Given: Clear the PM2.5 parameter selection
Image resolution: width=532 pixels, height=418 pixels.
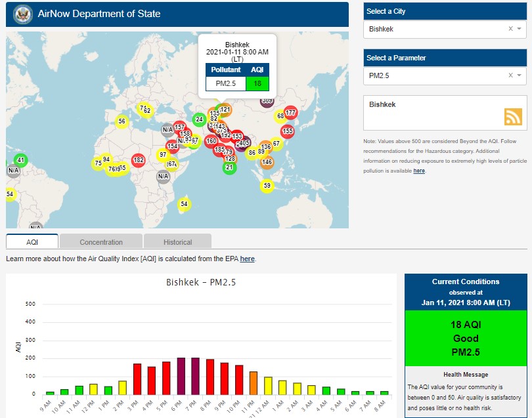Looking at the screenshot, I should (510, 75).
